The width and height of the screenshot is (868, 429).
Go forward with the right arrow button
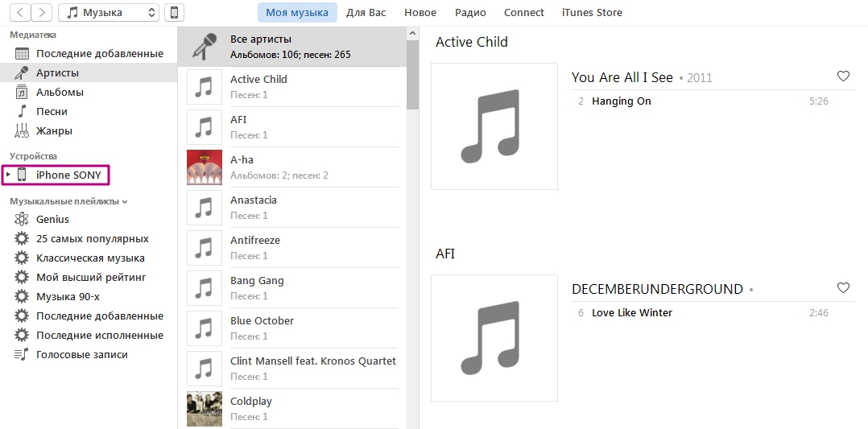(42, 12)
